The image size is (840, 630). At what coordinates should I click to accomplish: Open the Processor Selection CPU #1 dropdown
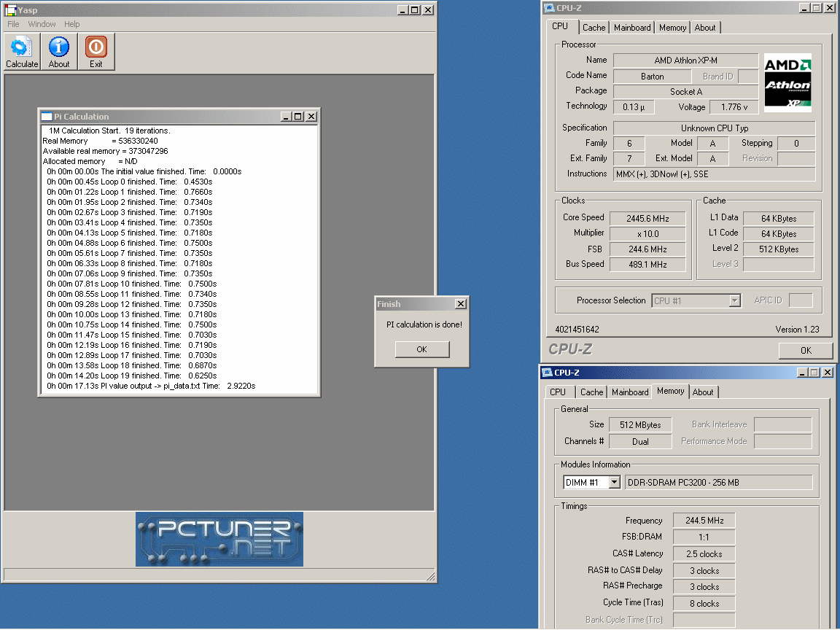pyautogui.click(x=735, y=300)
